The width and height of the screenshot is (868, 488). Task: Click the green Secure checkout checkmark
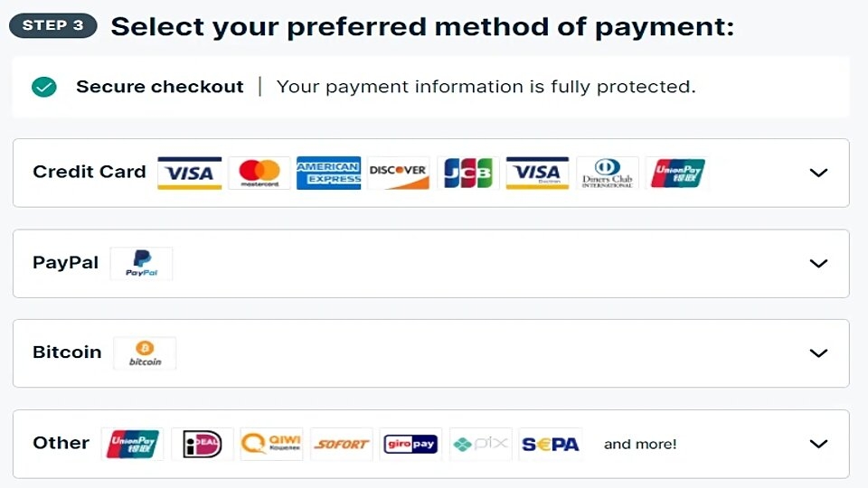(x=43, y=87)
